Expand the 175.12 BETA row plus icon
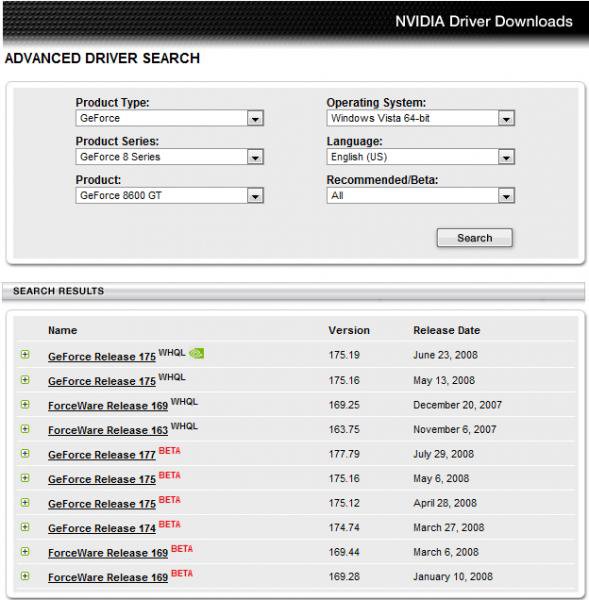Image resolution: width=589 pixels, height=600 pixels. (x=25, y=502)
